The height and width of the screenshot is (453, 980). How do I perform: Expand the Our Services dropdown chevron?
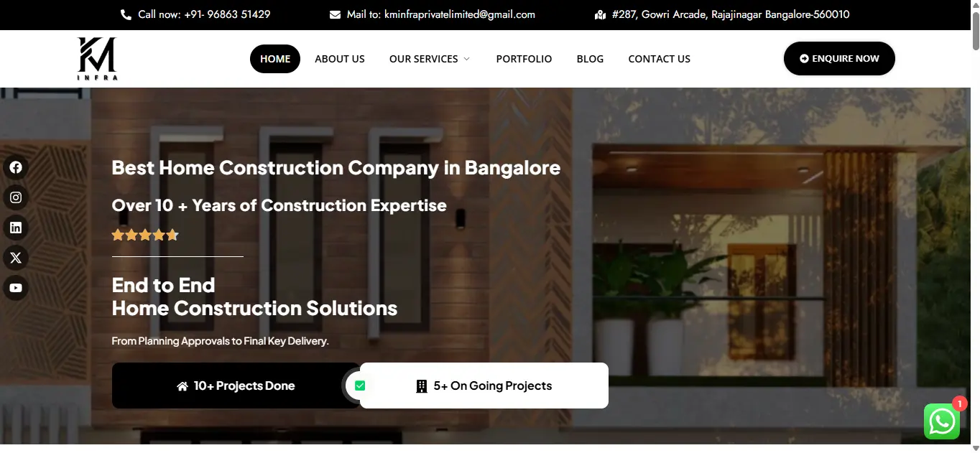point(467,59)
